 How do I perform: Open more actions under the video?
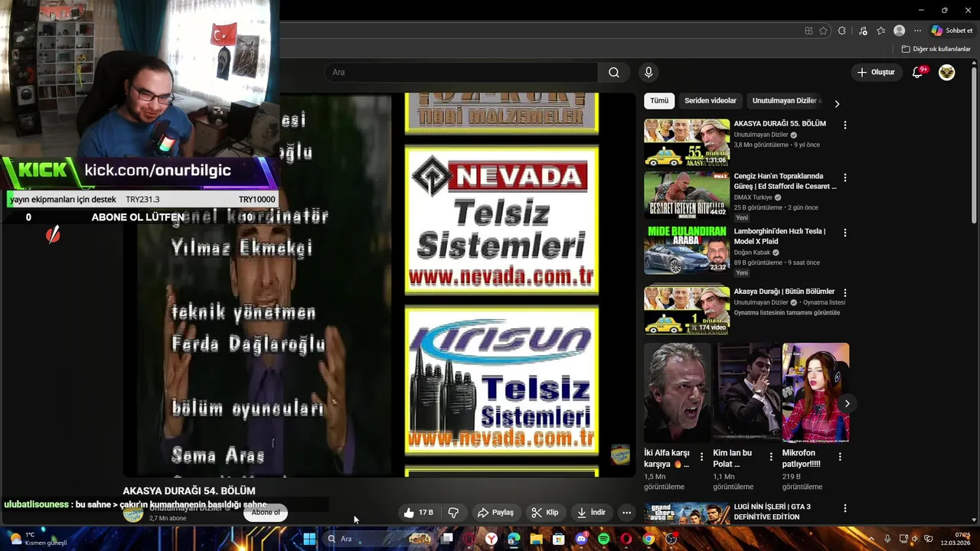[x=626, y=513]
